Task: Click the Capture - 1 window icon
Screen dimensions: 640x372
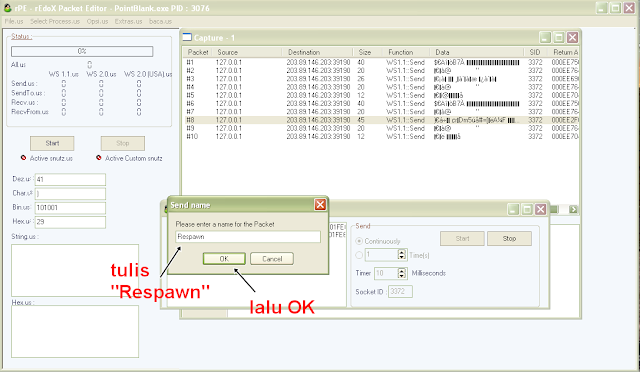Action: (187, 37)
